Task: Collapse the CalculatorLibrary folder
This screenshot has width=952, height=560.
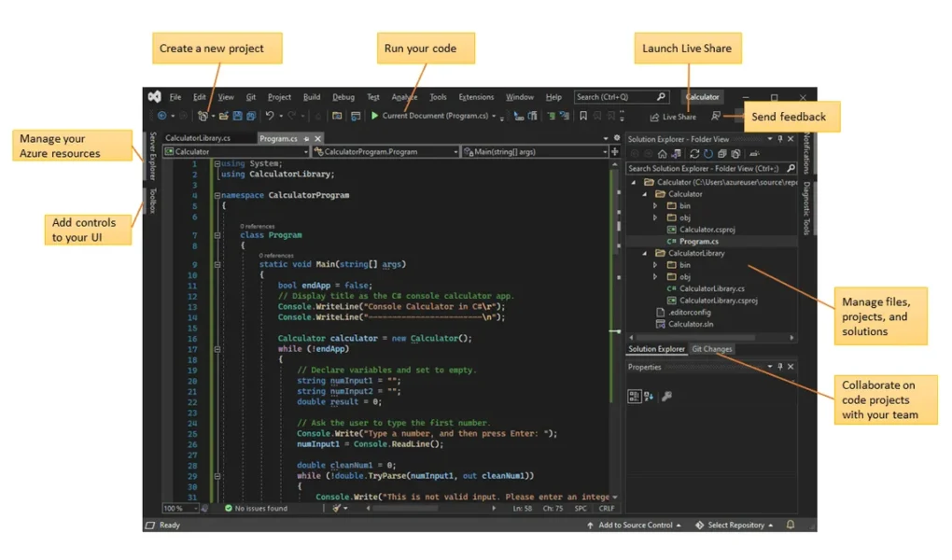Action: click(644, 253)
